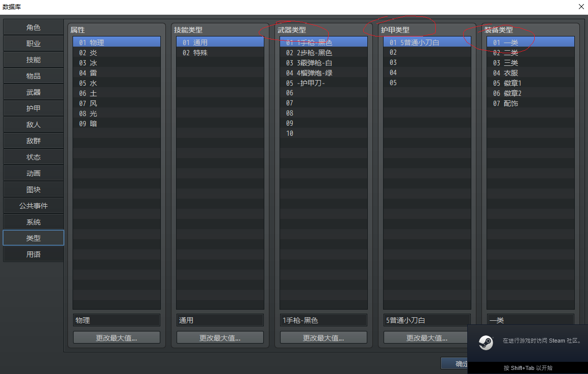
Task: Select empty armor type row 05
Action: (427, 83)
